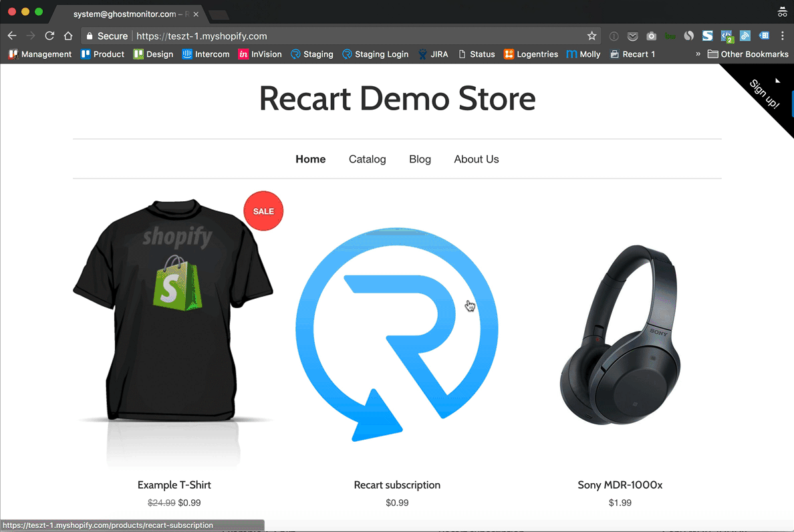Open Chrome's three-dot menu
This screenshot has width=794, height=532.
pyautogui.click(x=782, y=36)
